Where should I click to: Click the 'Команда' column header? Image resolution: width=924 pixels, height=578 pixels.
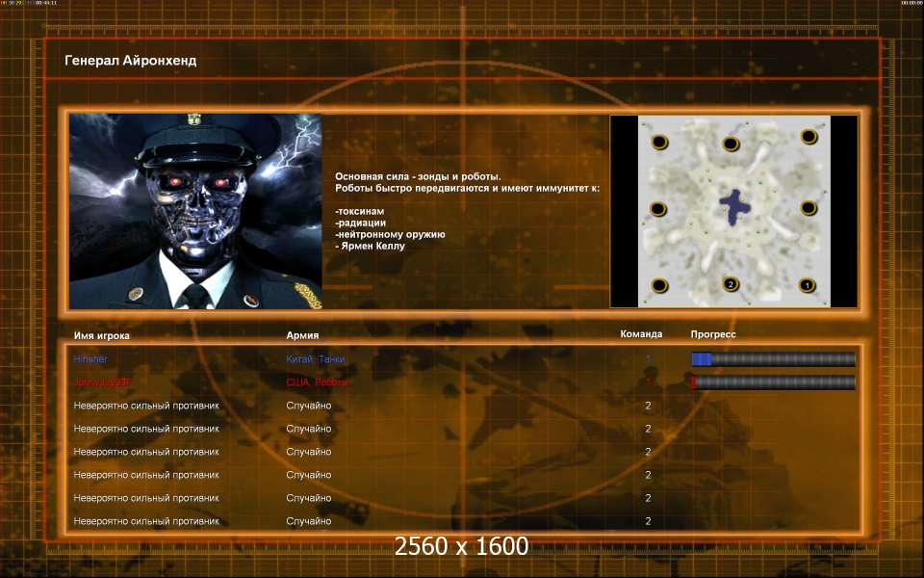(x=641, y=334)
